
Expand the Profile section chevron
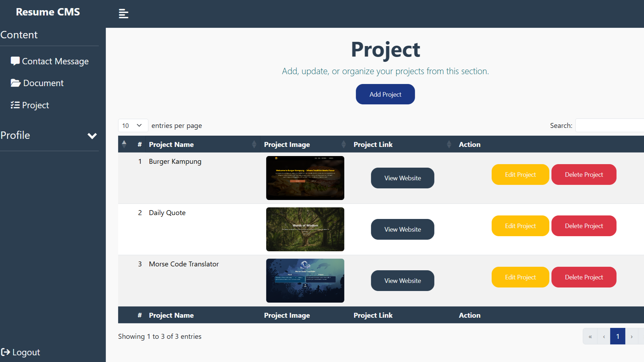point(92,136)
